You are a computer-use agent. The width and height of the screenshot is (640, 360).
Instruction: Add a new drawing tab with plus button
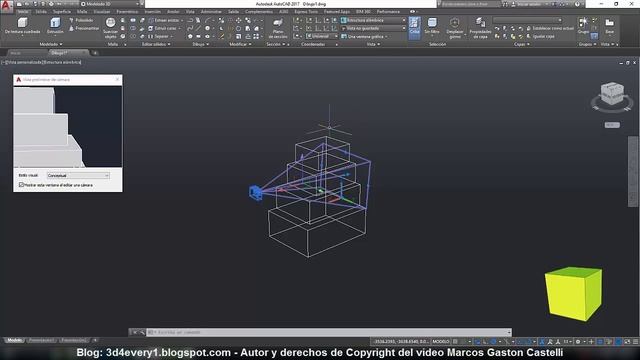pyautogui.click(x=95, y=53)
